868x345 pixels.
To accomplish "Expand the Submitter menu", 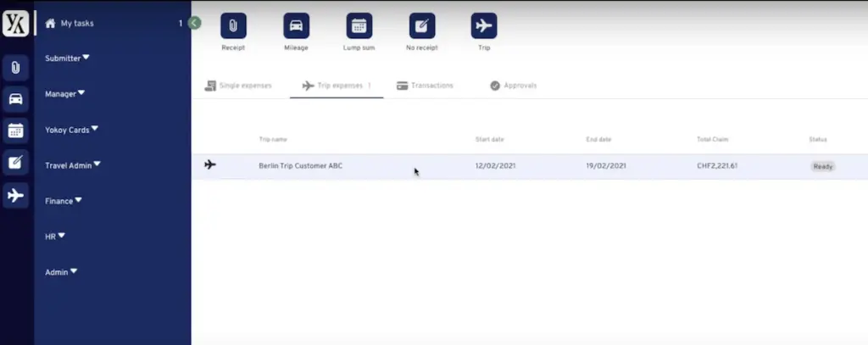I will (x=67, y=58).
